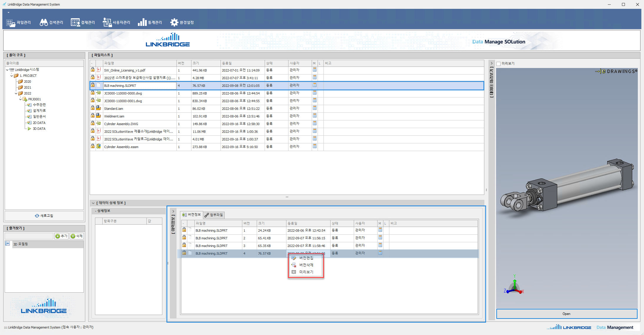Open 환경설정 gear settings icon
This screenshot has height=335, width=644.
click(x=174, y=23)
